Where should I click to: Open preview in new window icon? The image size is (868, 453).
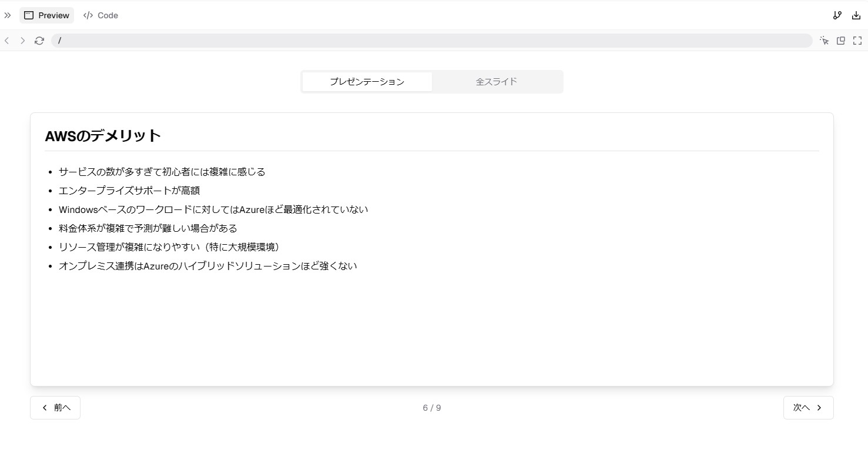841,41
